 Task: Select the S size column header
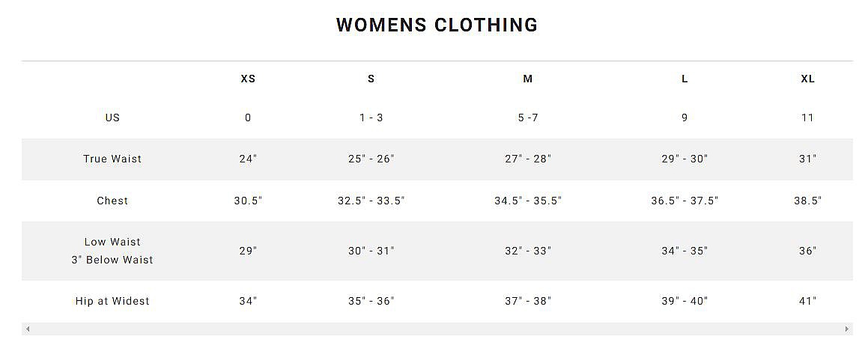(371, 79)
